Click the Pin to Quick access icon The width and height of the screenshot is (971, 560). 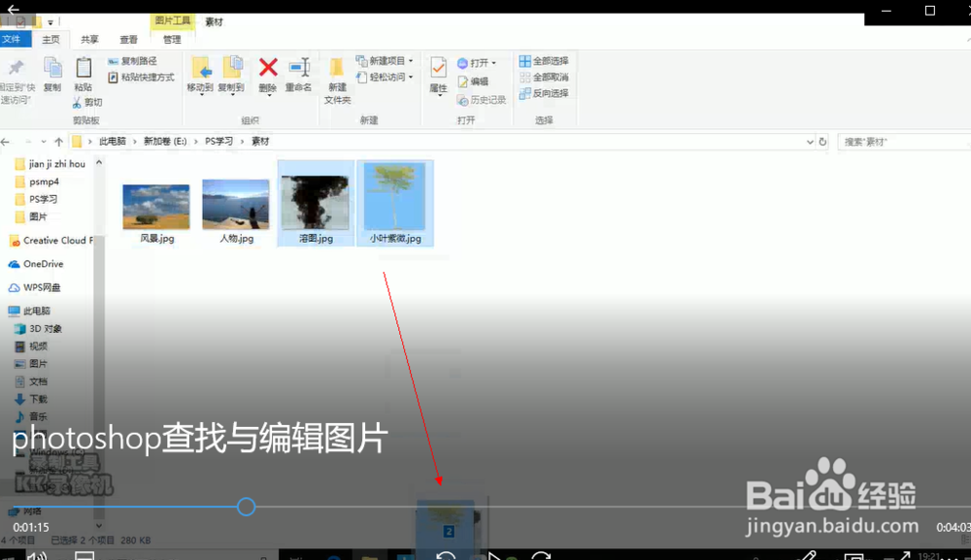tap(16, 68)
